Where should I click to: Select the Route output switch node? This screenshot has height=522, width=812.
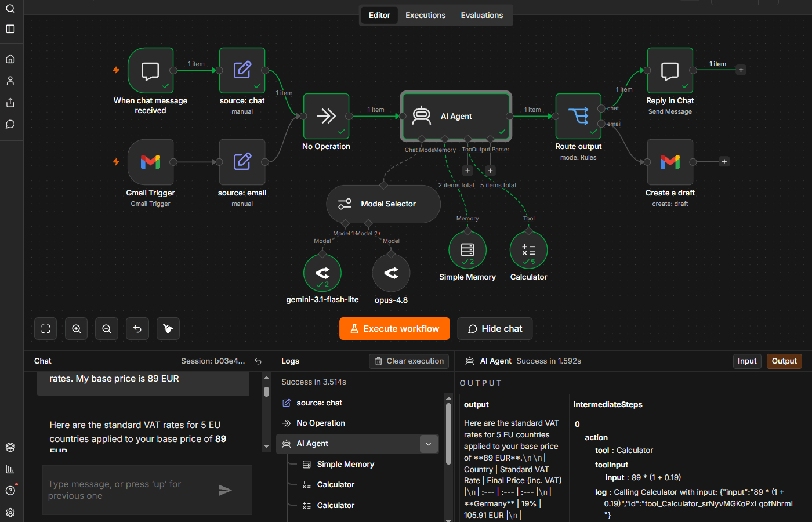[x=578, y=117]
